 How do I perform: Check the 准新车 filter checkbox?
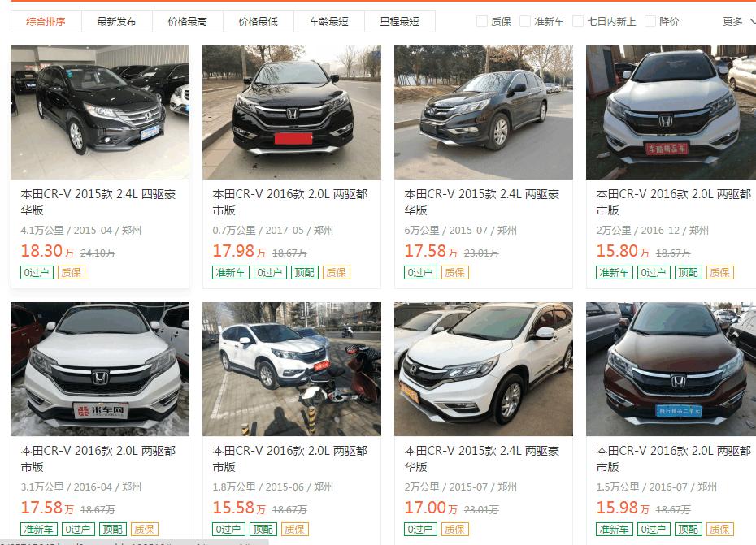525,21
